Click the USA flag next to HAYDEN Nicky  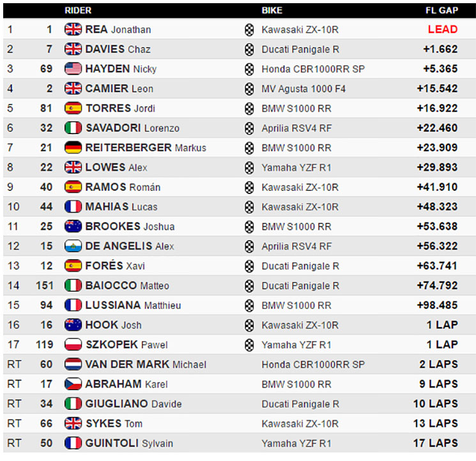pyautogui.click(x=73, y=69)
